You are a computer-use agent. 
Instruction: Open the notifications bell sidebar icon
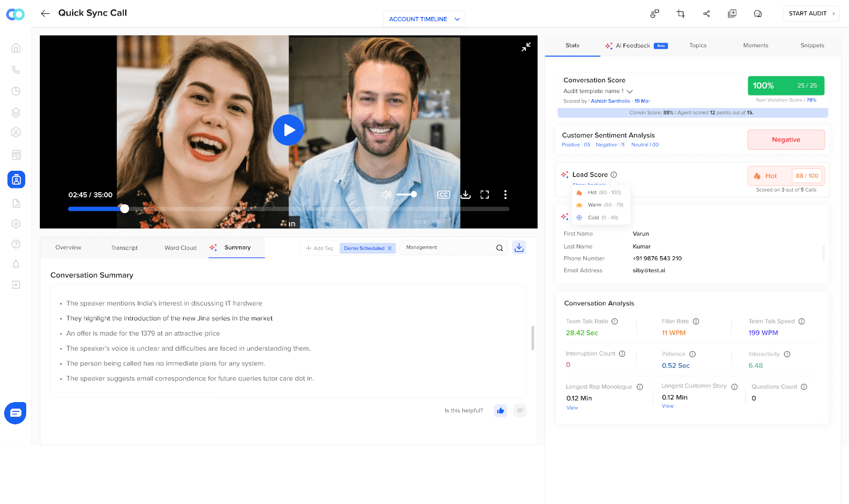click(x=16, y=264)
